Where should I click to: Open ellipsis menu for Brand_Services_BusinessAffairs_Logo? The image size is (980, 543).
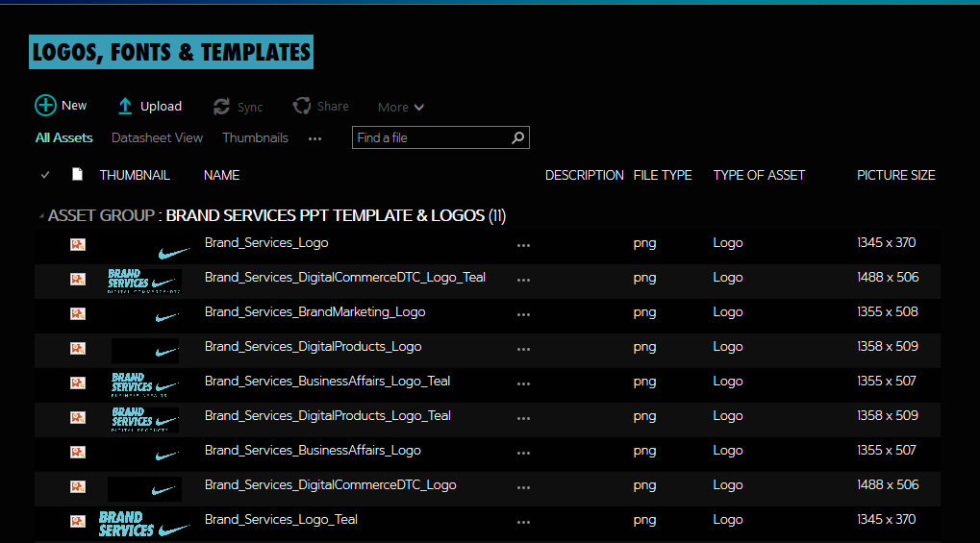point(523,453)
